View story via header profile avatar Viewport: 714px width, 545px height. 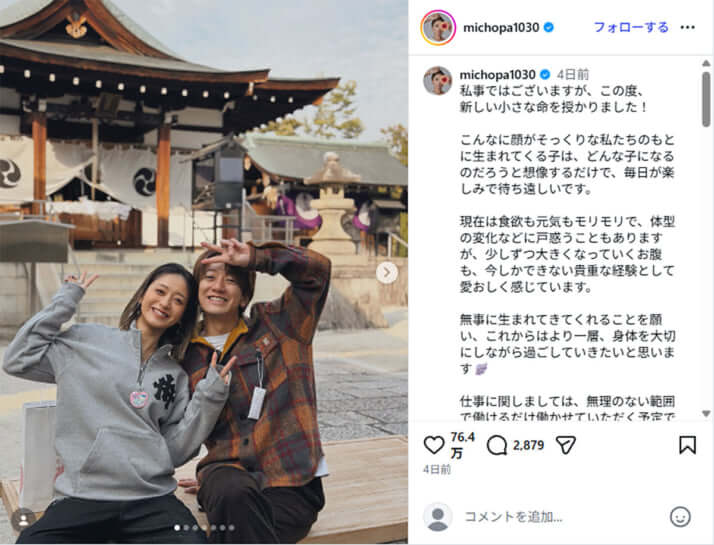(x=438, y=28)
